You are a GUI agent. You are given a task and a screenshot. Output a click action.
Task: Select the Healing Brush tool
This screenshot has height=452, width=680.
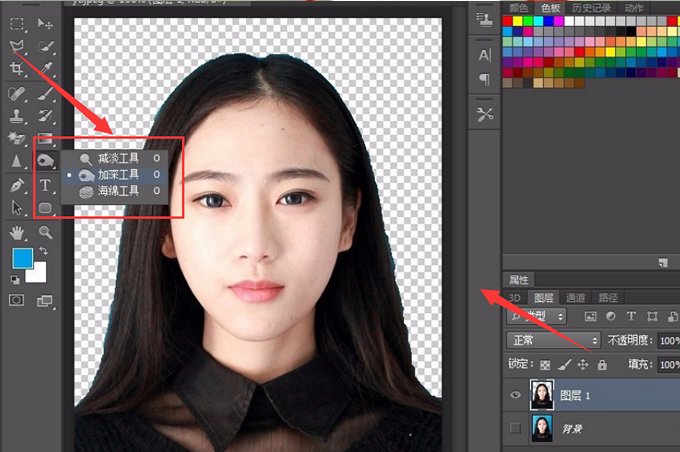point(16,93)
